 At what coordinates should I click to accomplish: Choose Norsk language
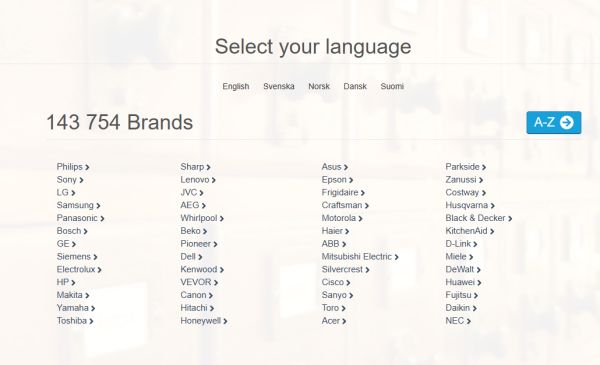(319, 86)
